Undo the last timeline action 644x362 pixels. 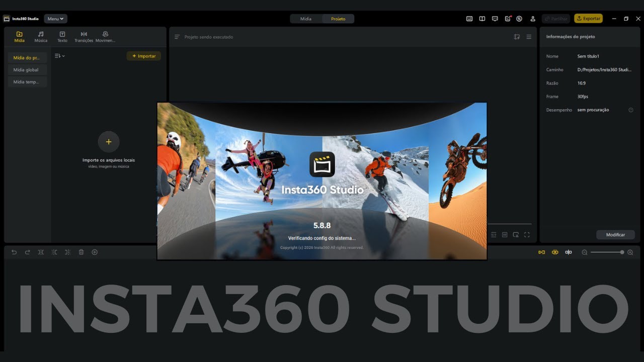pos(14,252)
